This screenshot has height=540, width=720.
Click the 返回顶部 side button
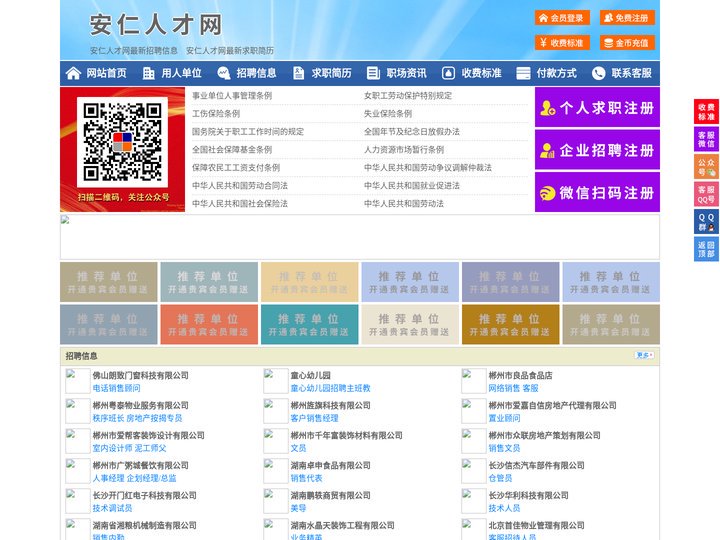point(706,249)
